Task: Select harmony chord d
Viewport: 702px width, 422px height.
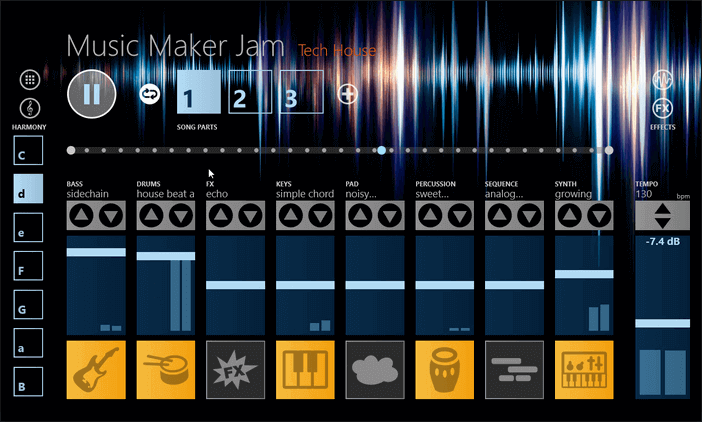Action: click(28, 189)
